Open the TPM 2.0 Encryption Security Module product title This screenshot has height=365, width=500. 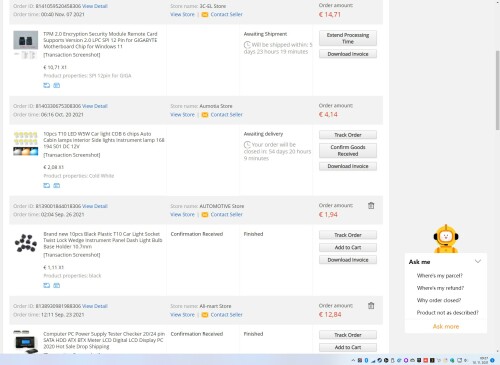[x=100, y=40]
